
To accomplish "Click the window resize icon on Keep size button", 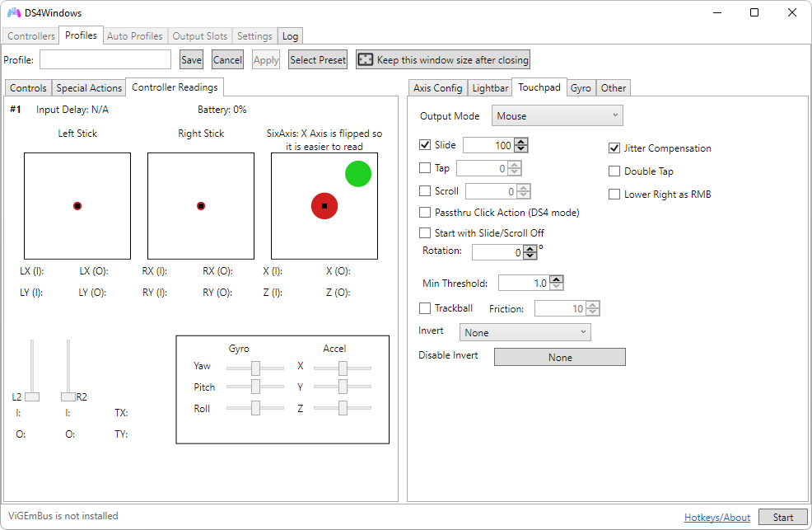I will coord(365,59).
